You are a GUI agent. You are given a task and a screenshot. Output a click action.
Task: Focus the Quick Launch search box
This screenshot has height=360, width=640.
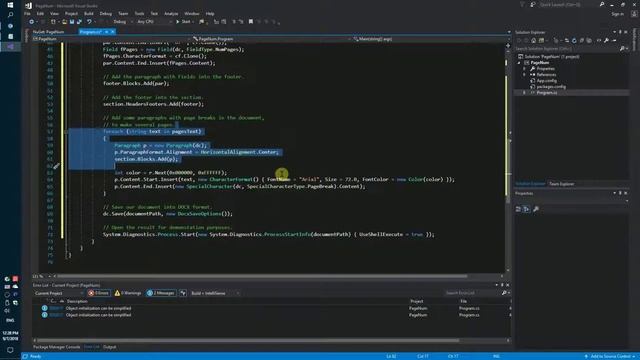click(x=569, y=4)
